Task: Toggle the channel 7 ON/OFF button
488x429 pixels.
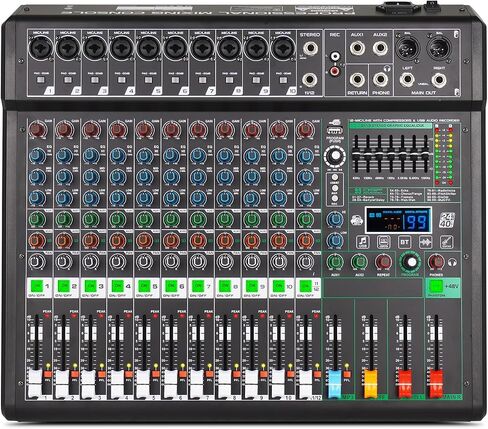Action: [198, 286]
